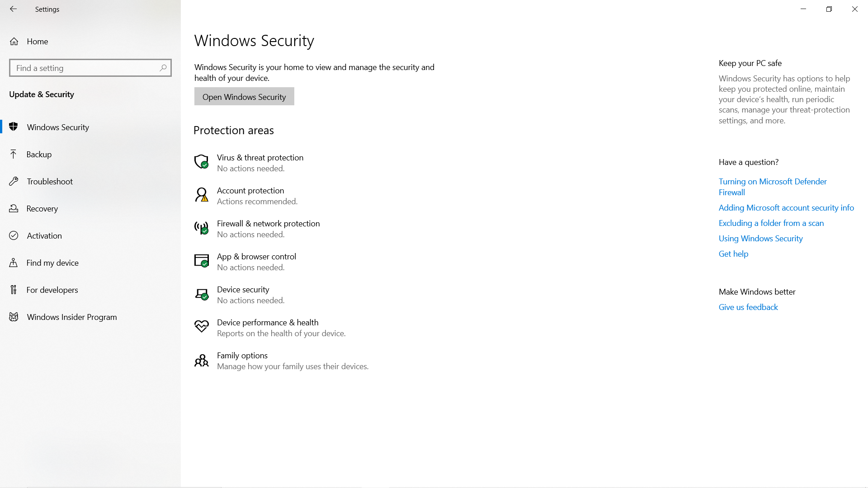Open the Troubleshoot section

coord(90,181)
